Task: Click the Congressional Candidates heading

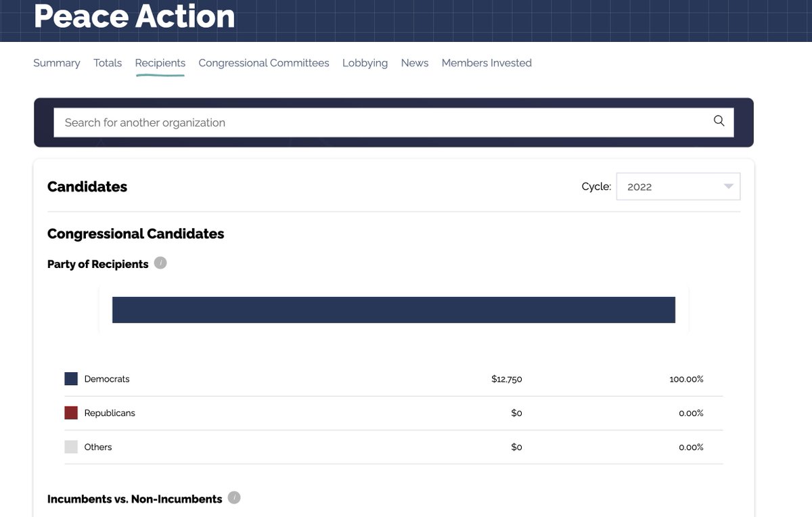Action: [136, 233]
